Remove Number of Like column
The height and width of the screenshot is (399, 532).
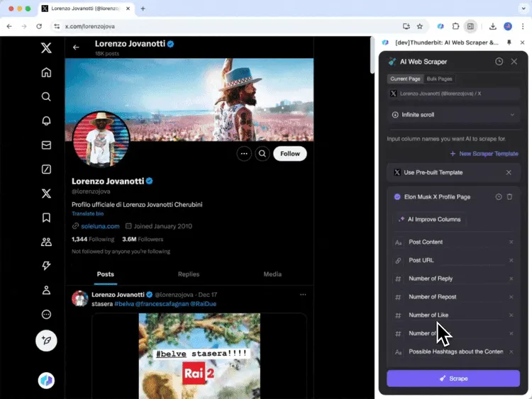click(511, 315)
